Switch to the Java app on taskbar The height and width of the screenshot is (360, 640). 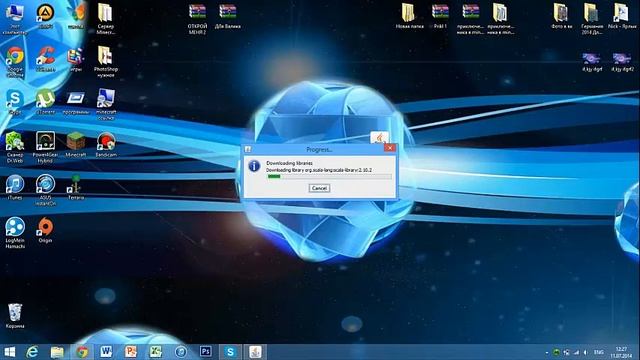(255, 352)
